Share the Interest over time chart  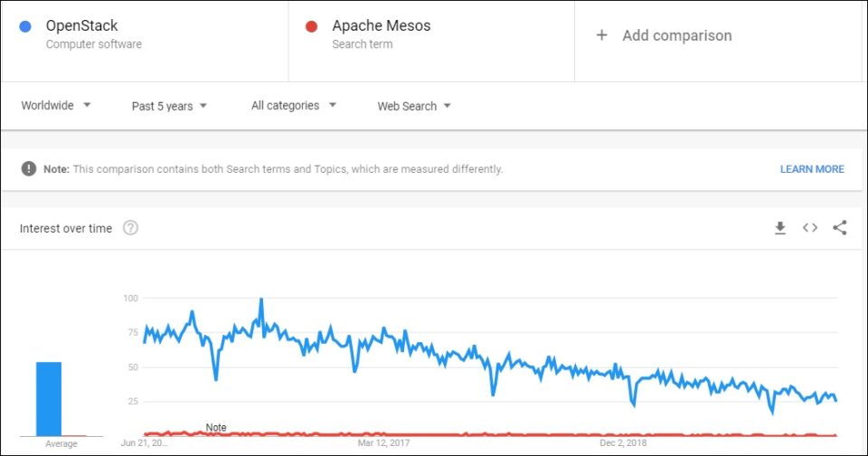840,228
